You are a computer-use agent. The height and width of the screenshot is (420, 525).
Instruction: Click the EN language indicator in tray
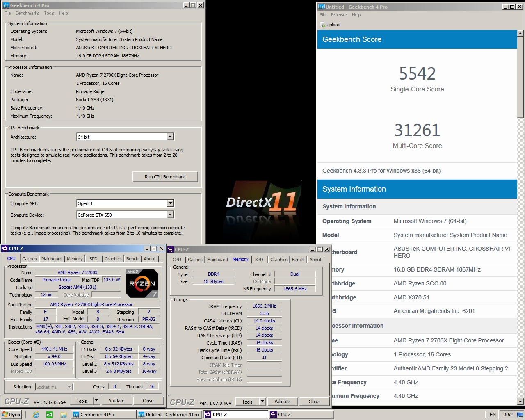point(493,415)
